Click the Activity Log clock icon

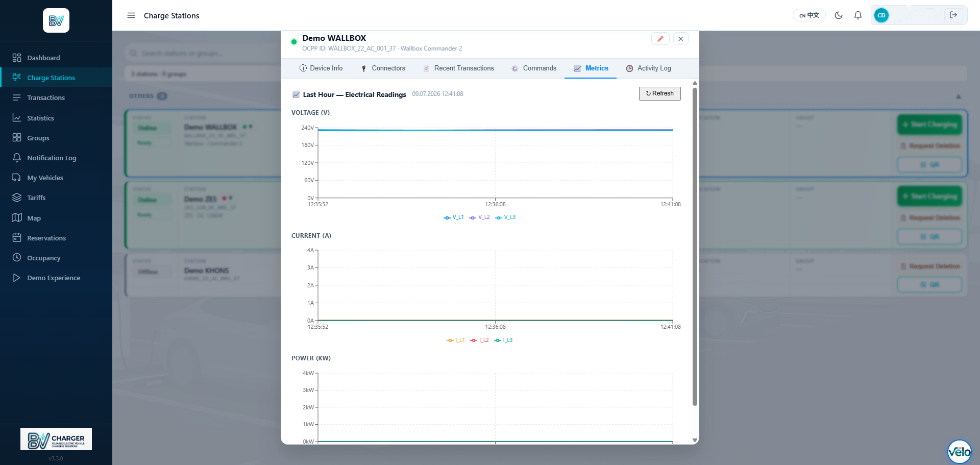click(x=630, y=68)
